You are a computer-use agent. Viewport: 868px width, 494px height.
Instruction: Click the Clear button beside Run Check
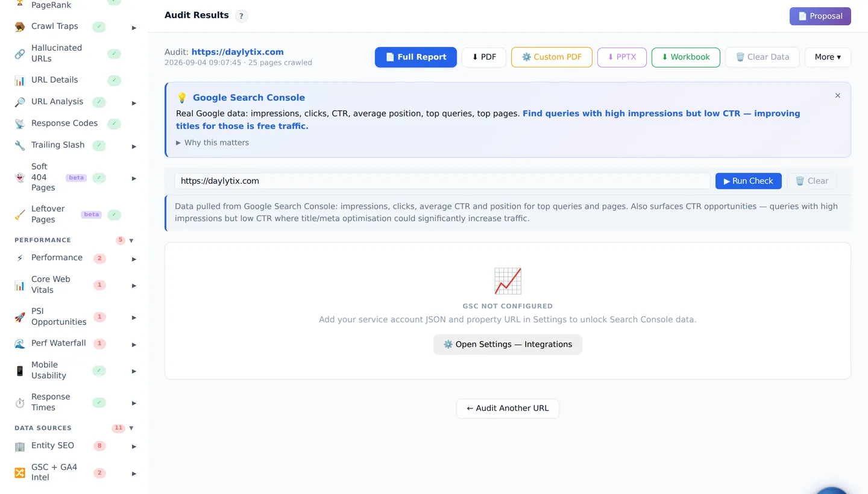coord(812,181)
